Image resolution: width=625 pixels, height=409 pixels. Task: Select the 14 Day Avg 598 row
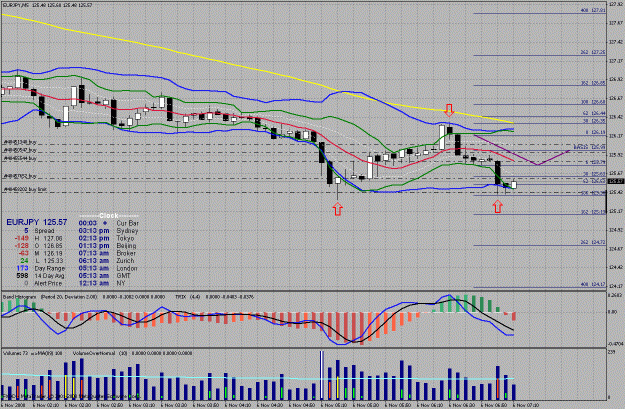[40, 275]
